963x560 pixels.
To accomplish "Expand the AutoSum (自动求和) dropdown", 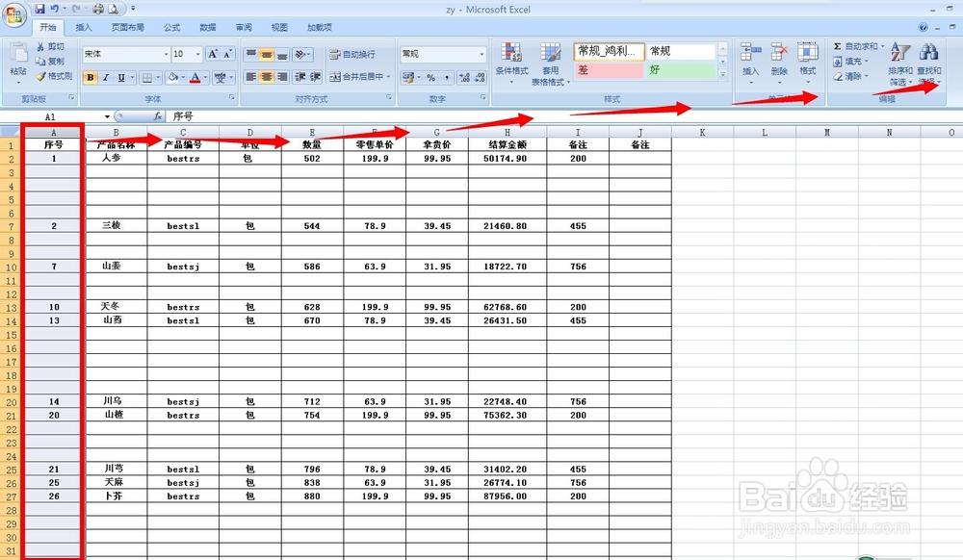I will click(x=882, y=46).
